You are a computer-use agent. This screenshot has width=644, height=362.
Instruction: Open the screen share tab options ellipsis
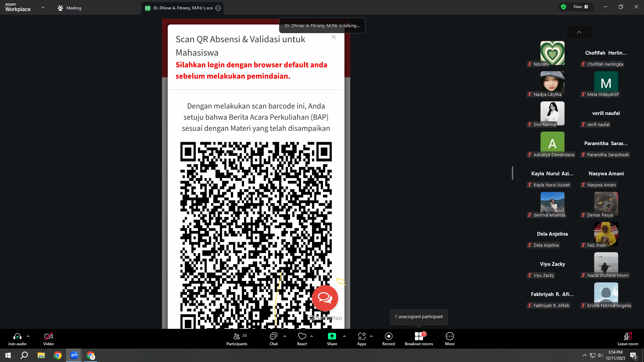pyautogui.click(x=218, y=8)
